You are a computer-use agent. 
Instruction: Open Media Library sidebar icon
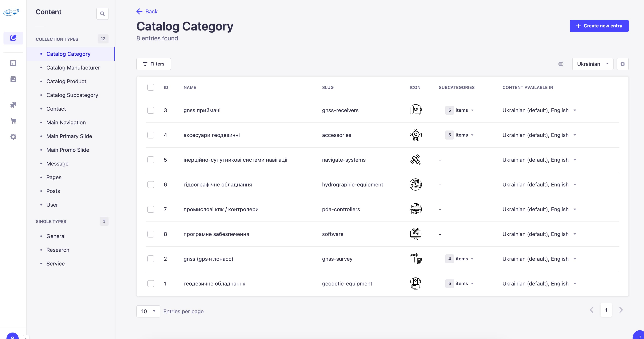[13, 79]
